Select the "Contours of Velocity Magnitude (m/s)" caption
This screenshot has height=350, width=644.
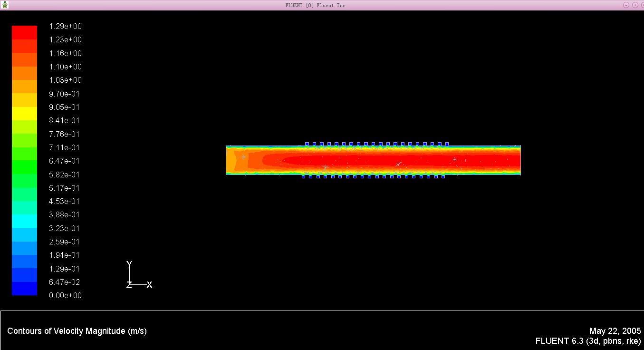(77, 331)
